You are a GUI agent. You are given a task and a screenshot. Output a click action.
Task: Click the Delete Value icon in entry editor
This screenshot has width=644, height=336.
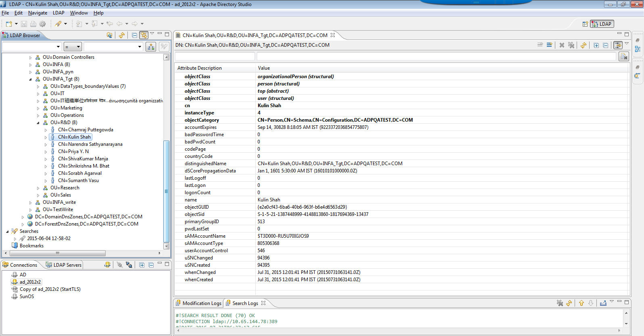pyautogui.click(x=562, y=45)
